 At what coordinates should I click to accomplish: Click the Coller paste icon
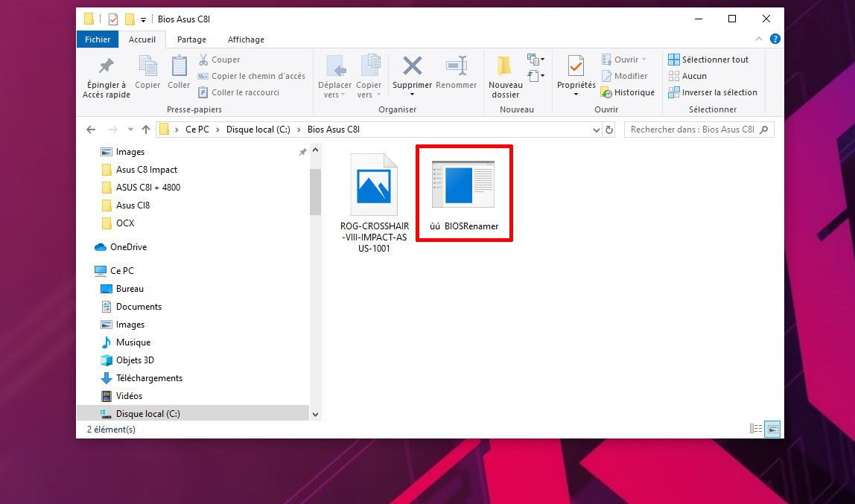179,67
